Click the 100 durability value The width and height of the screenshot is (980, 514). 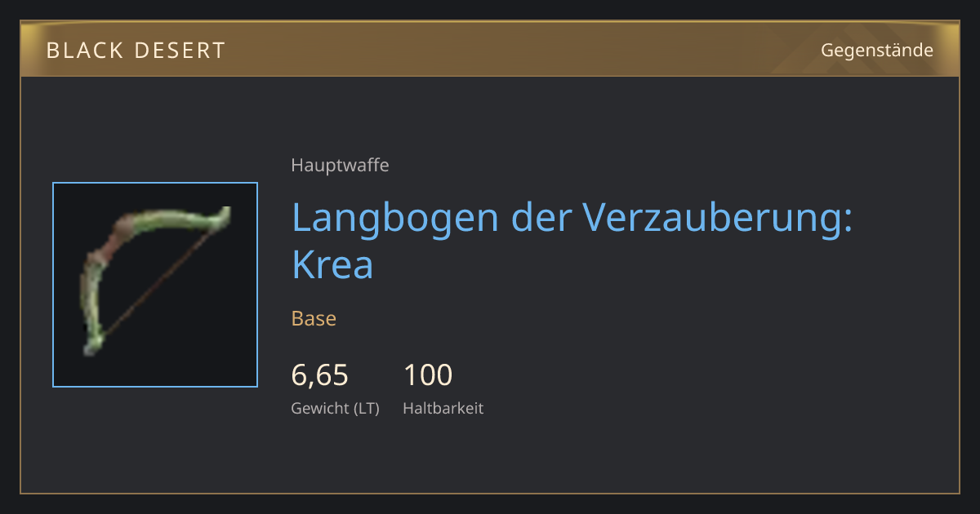[x=428, y=375]
